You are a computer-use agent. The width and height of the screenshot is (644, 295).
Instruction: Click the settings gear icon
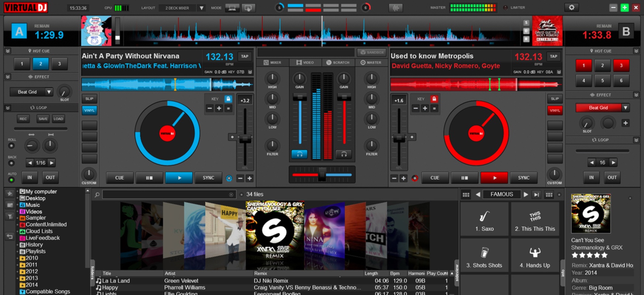[x=571, y=7]
